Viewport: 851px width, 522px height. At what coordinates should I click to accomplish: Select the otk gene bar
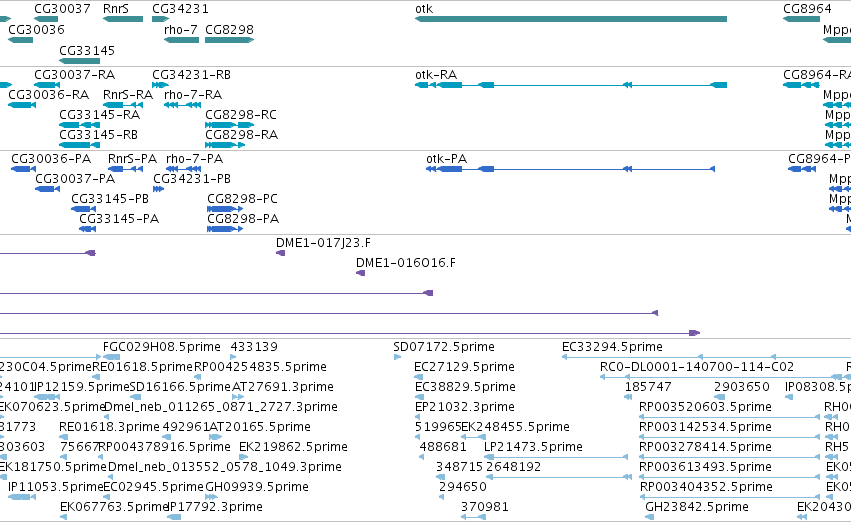(571, 19)
